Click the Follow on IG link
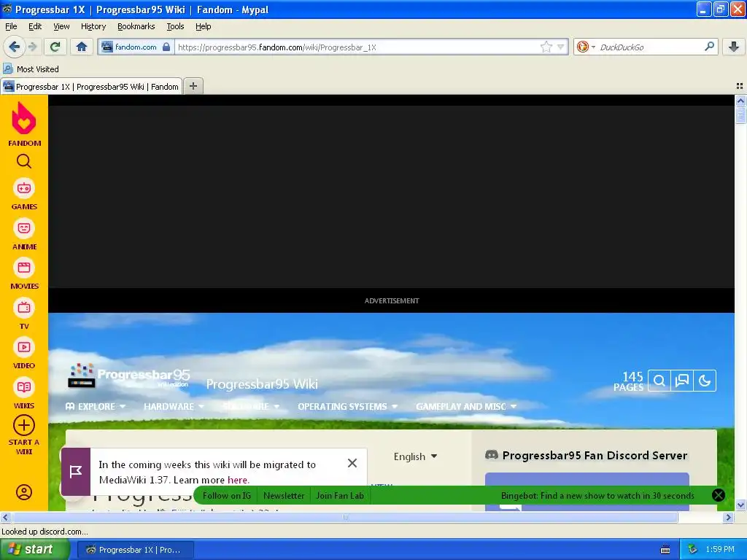747x560 pixels. coord(227,495)
